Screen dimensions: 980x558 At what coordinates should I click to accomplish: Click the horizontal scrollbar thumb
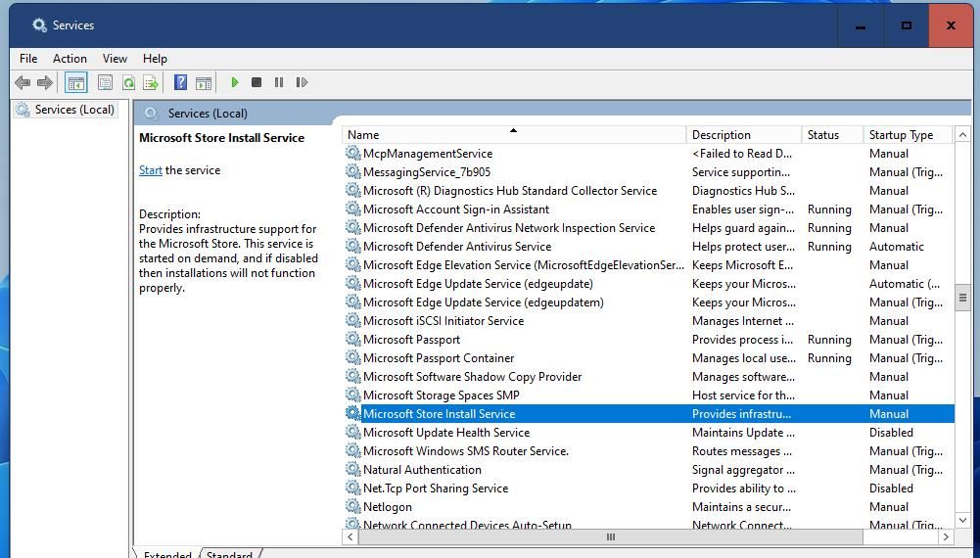point(611,536)
